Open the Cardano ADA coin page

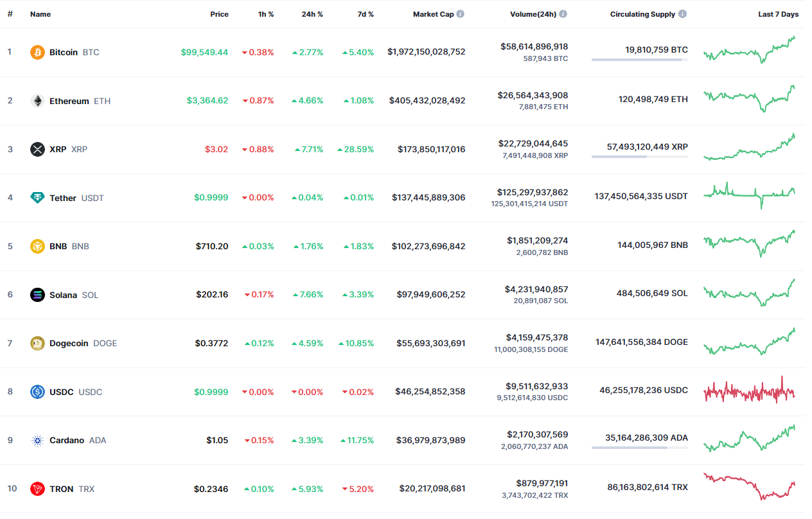point(68,440)
